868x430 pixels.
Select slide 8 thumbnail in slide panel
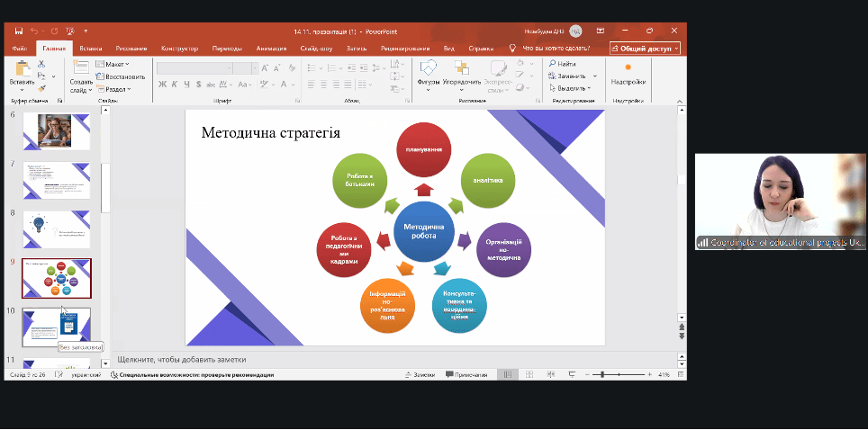56,228
